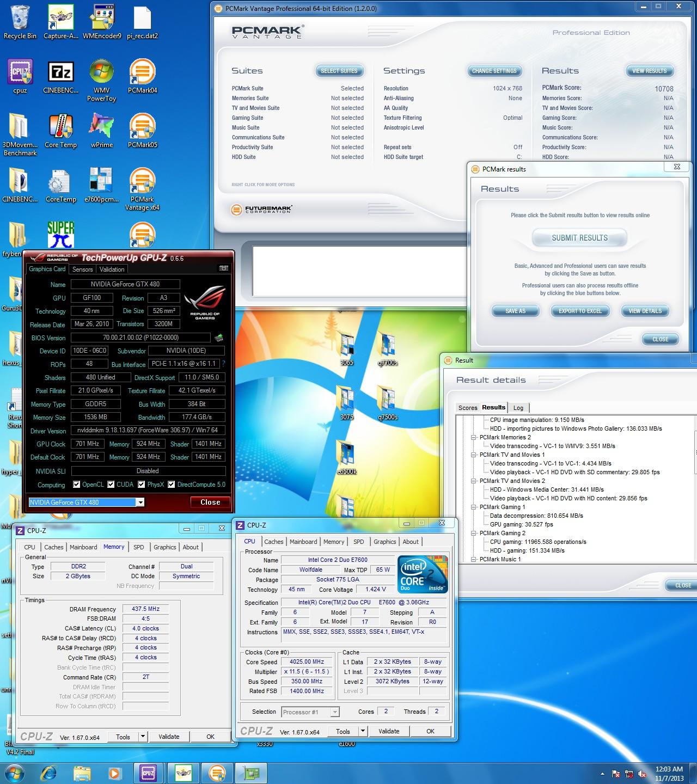Toggle the OpenCL checkbox in GPU-Z
Image resolution: width=697 pixels, height=784 pixels.
tap(77, 484)
